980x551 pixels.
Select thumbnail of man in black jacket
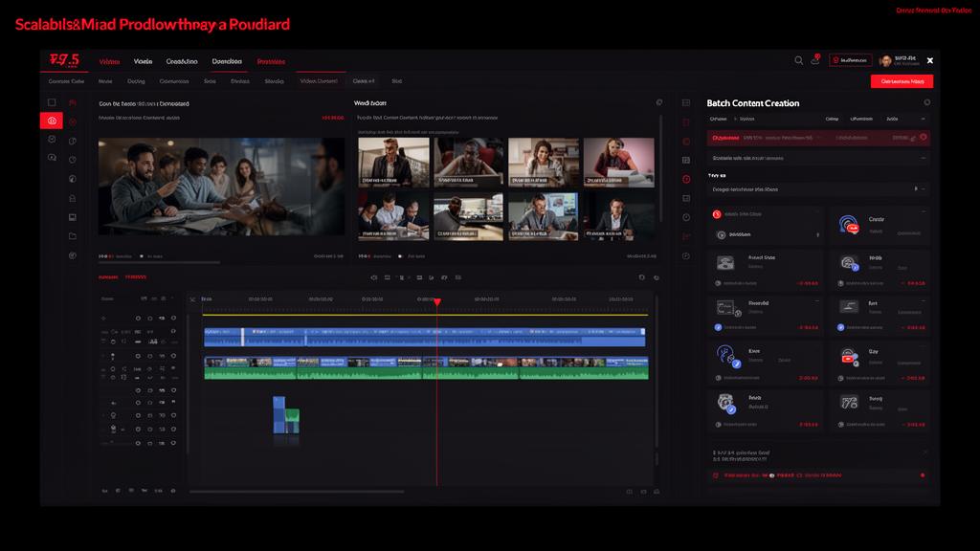click(393, 163)
